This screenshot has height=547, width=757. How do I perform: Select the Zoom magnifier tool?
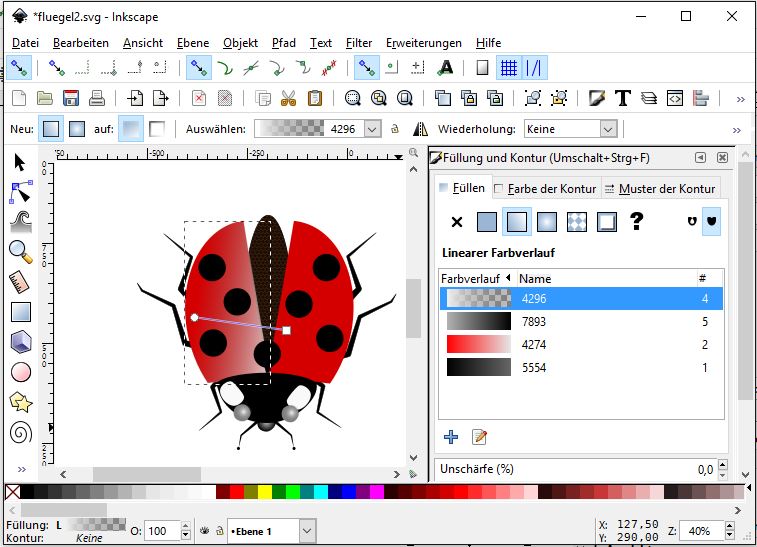(x=20, y=252)
